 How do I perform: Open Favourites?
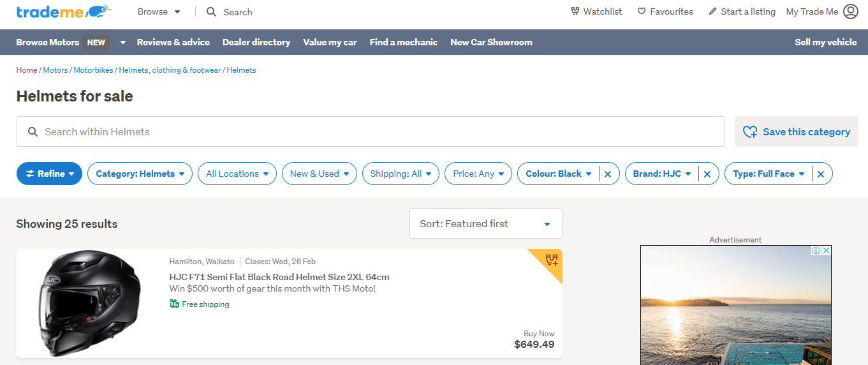[665, 11]
